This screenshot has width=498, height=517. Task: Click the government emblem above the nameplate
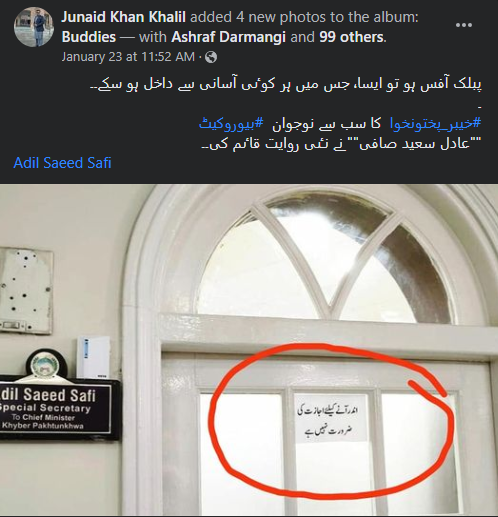click(x=47, y=364)
